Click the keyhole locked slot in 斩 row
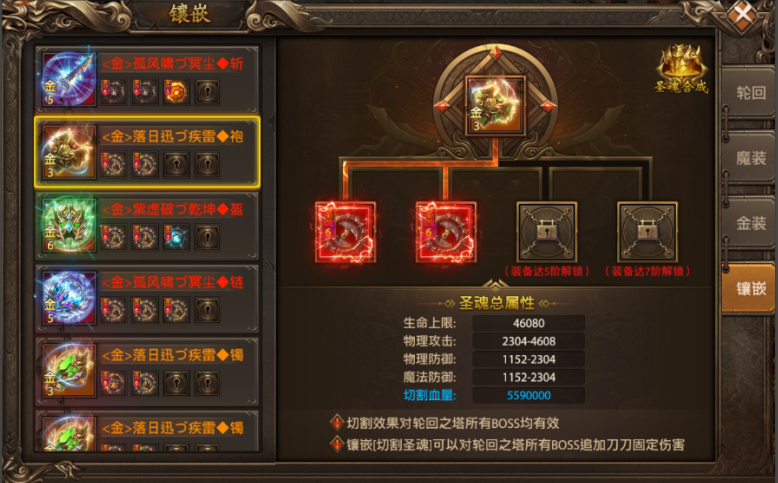The height and width of the screenshot is (483, 778). 207,92
